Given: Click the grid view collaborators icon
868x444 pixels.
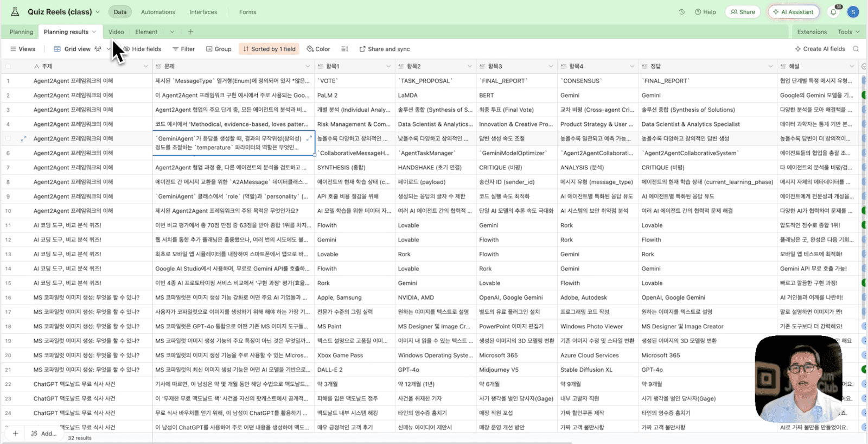Looking at the screenshot, I should [98, 49].
